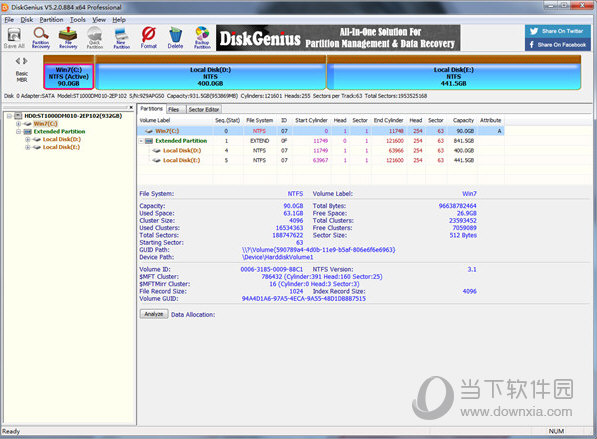Viewport: 597px width, 439px height.
Task: Click the Format toolbar icon
Action: [148, 38]
